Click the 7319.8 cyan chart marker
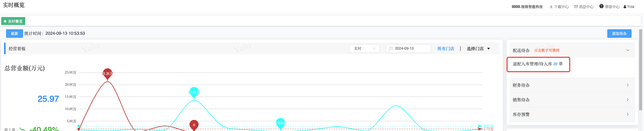The height and width of the screenshot is (131, 644). tap(281, 123)
